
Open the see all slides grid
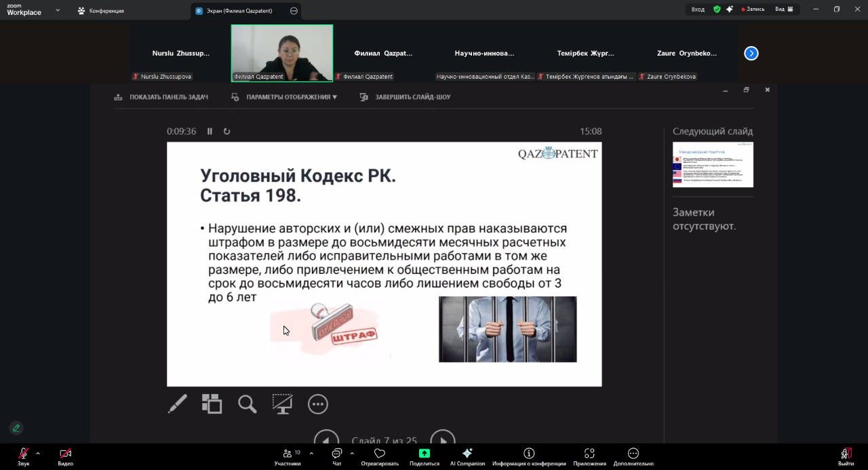(212, 404)
